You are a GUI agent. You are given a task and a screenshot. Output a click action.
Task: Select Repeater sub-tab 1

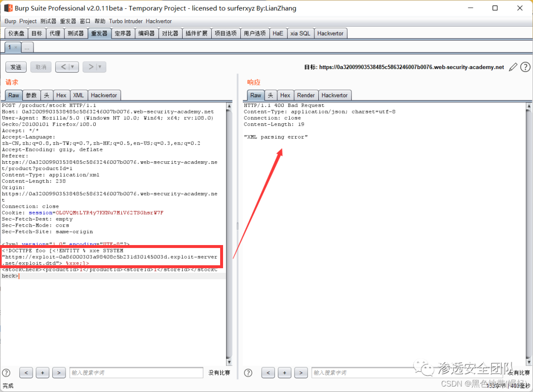point(9,47)
